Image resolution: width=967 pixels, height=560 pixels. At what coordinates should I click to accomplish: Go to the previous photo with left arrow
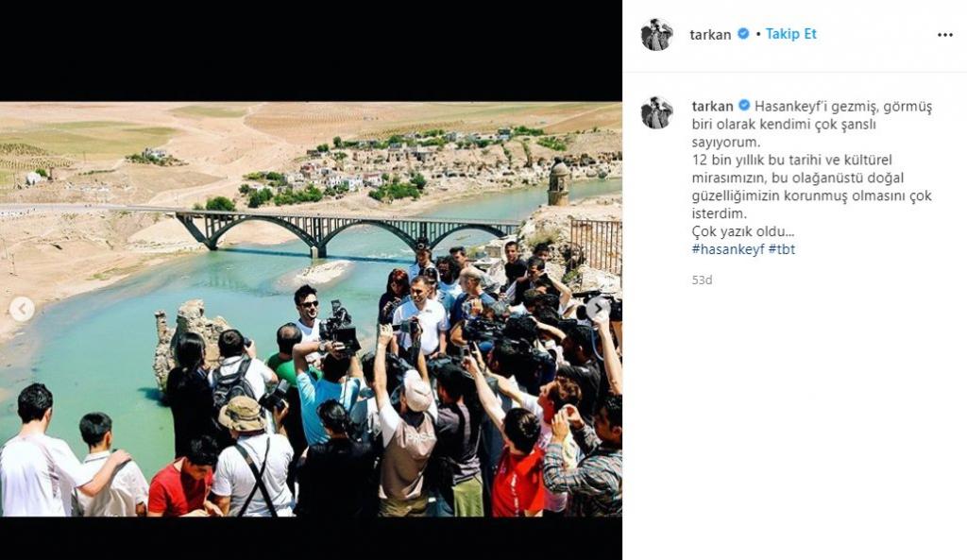(23, 309)
